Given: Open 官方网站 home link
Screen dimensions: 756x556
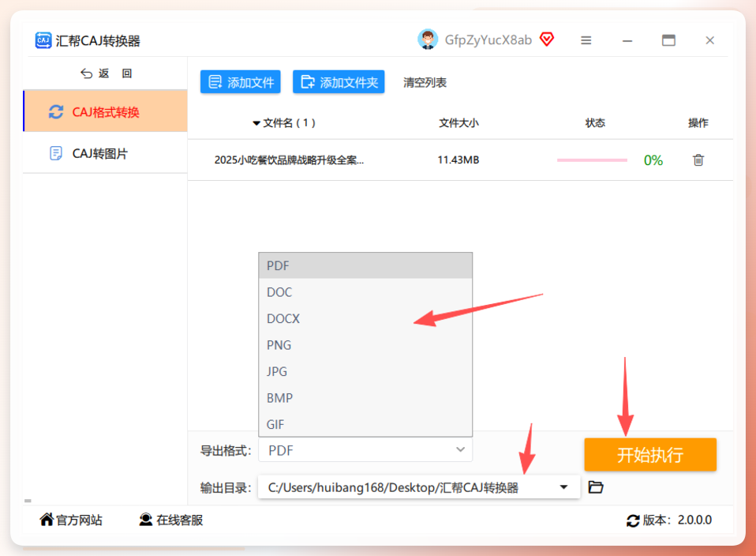Looking at the screenshot, I should tap(71, 520).
